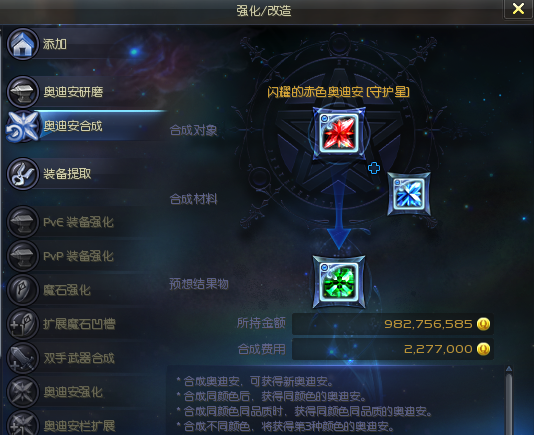Image resolution: width=534 pixels, height=435 pixels.
Task: Click the 奥迪安强化 icon
Action: coord(22,392)
